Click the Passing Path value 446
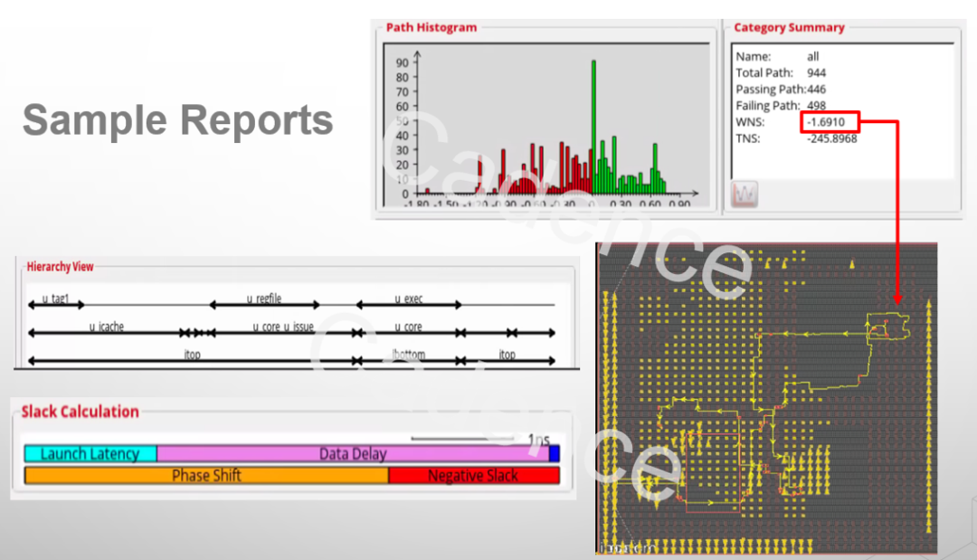The height and width of the screenshot is (560, 977). pyautogui.click(x=816, y=89)
